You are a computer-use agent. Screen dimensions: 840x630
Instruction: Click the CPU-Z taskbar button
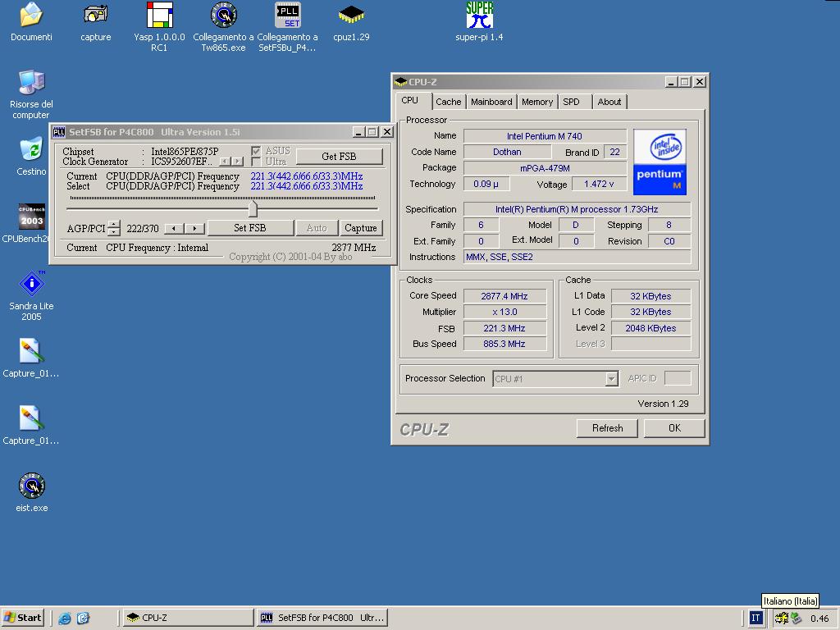click(188, 618)
